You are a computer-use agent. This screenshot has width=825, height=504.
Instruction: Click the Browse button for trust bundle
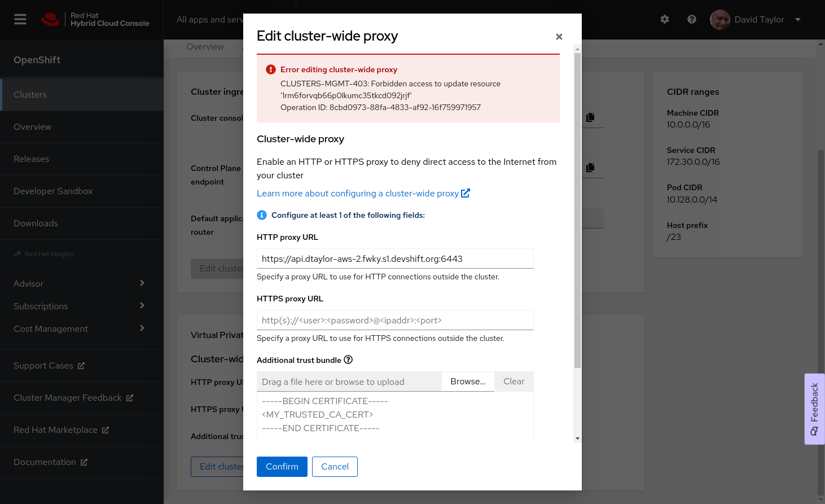click(x=468, y=382)
